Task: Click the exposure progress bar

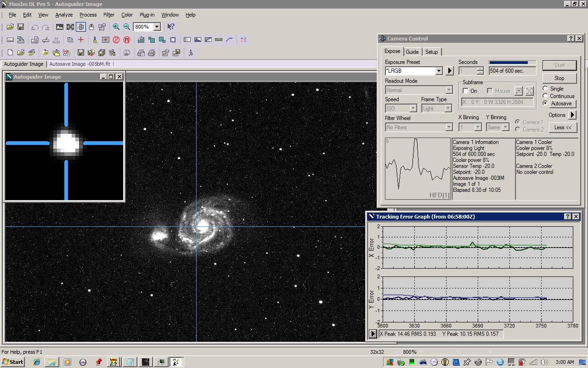Action: 512,63
